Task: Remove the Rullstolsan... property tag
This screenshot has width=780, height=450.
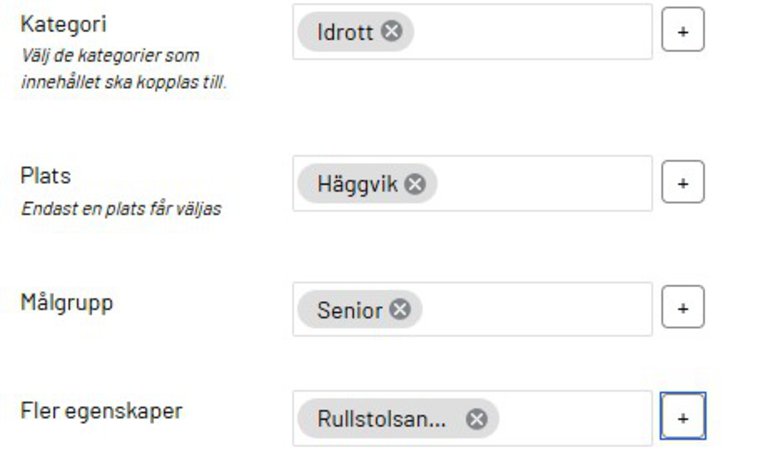Action: point(477,419)
